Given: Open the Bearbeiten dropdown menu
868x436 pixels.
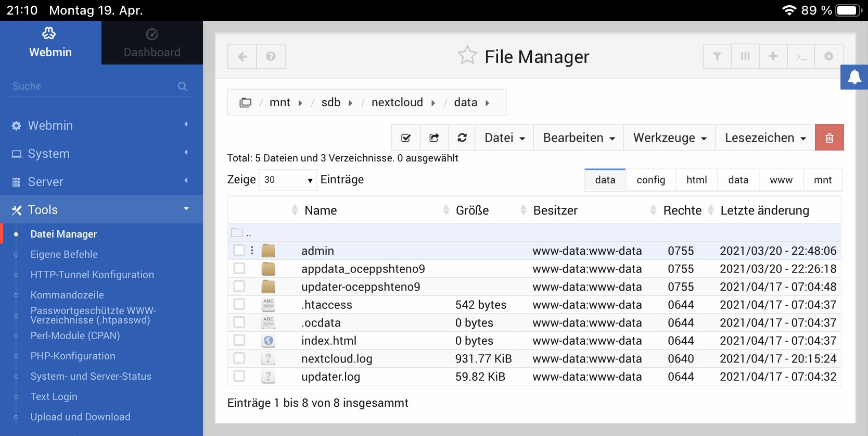Looking at the screenshot, I should point(579,138).
